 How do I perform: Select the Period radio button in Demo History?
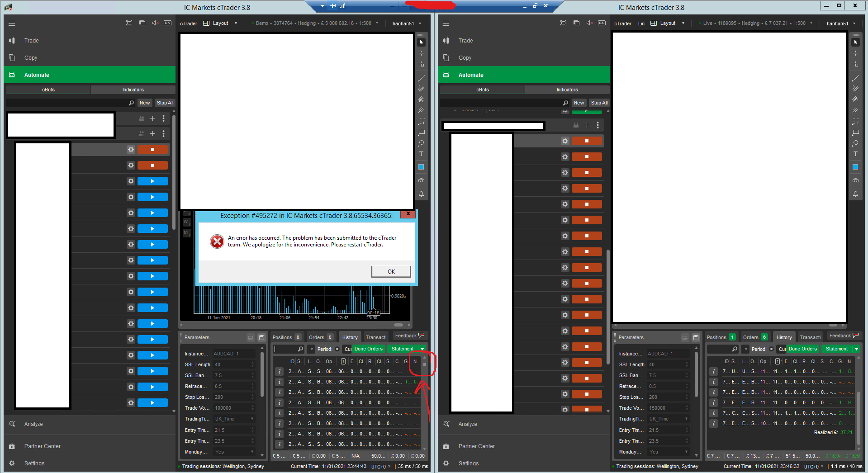tap(337, 349)
